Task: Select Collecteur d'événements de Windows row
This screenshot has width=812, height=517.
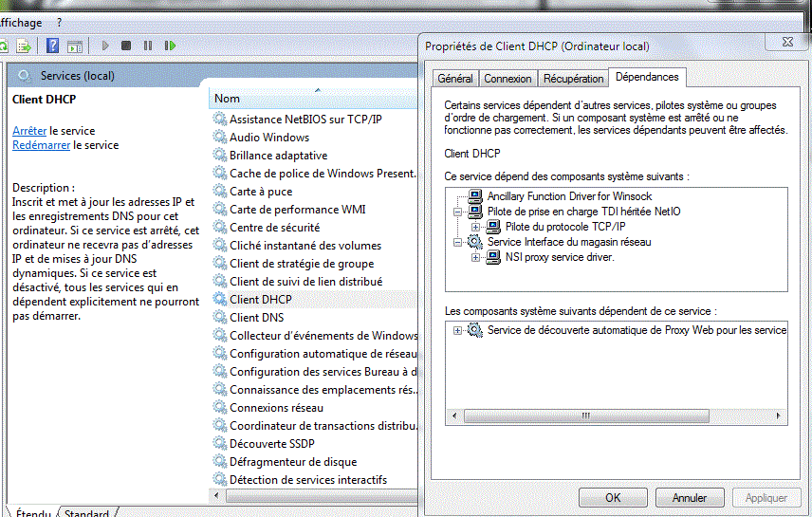Action: 314,335
